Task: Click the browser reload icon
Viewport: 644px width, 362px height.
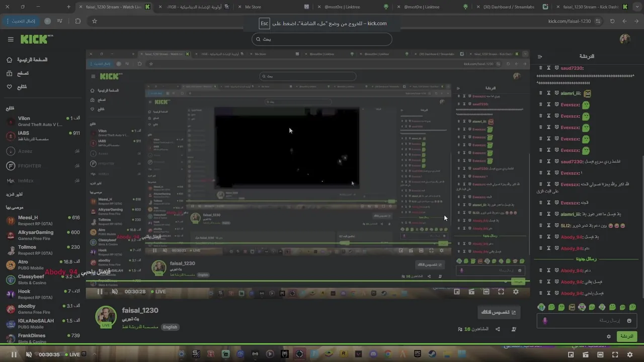Action: click(612, 21)
